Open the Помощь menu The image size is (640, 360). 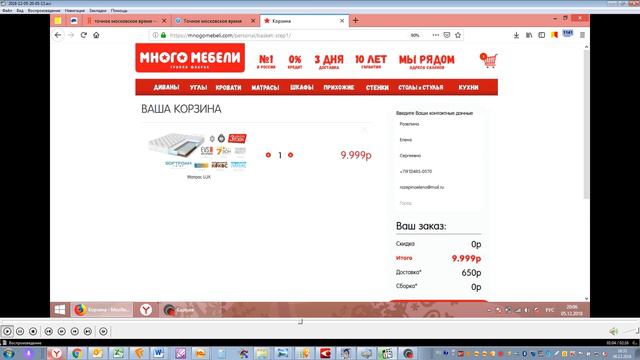[119, 11]
